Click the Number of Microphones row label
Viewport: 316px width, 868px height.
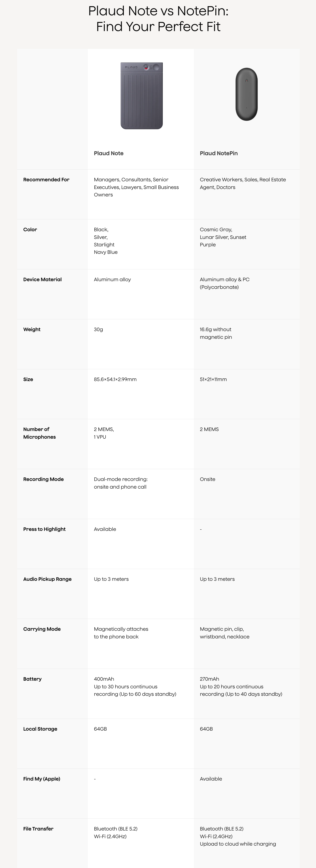tap(39, 433)
